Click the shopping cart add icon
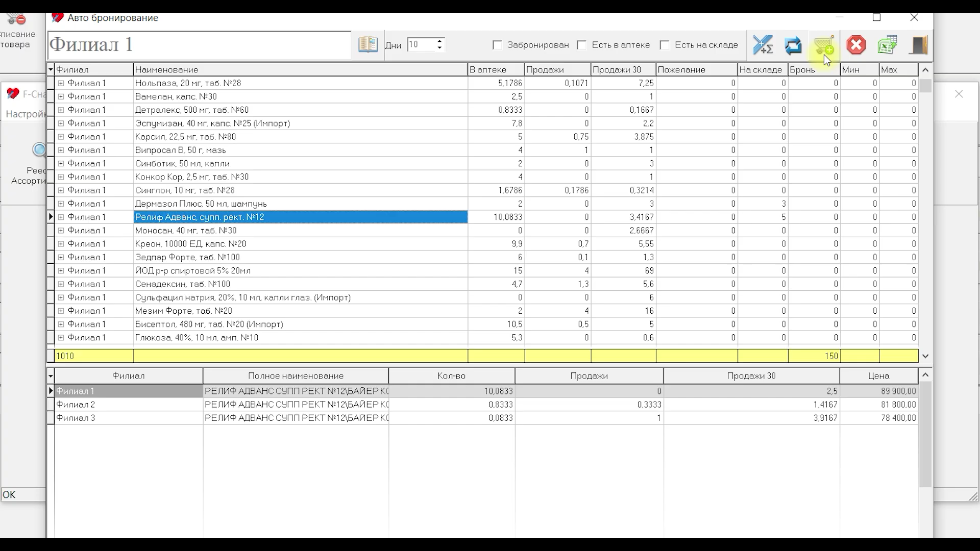The height and width of the screenshot is (551, 980). point(824,45)
